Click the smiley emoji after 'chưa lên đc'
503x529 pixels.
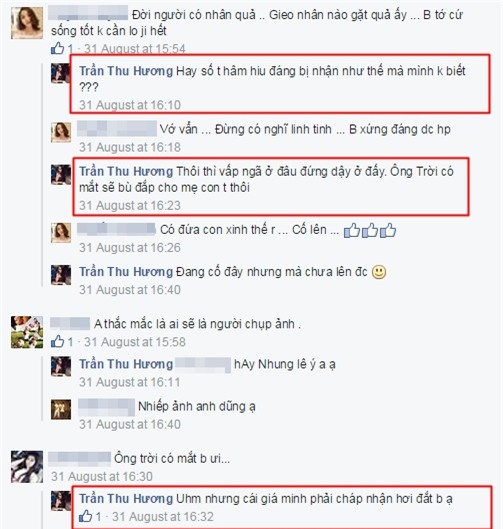tap(379, 272)
